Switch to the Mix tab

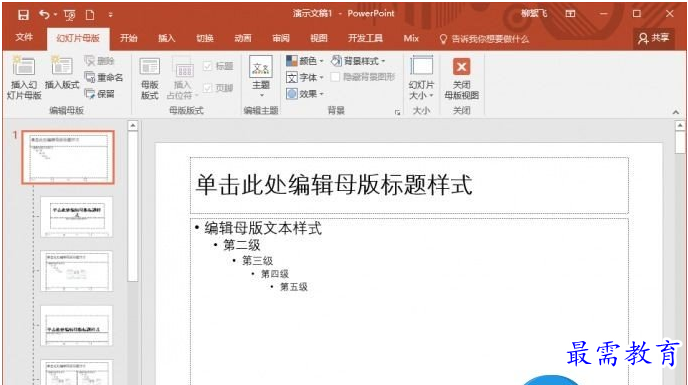(411, 38)
